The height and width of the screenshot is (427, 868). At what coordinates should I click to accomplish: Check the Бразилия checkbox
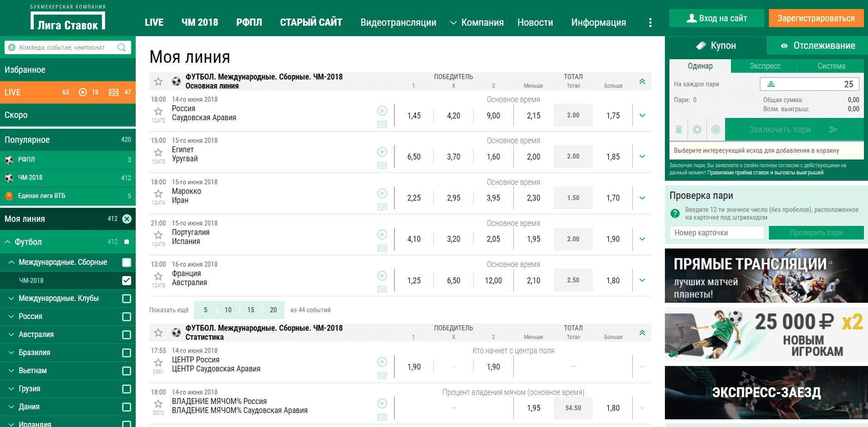[x=127, y=353]
